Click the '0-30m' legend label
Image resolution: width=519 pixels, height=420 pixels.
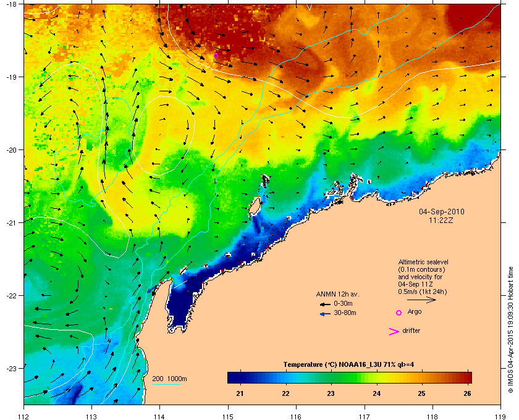[x=343, y=303]
